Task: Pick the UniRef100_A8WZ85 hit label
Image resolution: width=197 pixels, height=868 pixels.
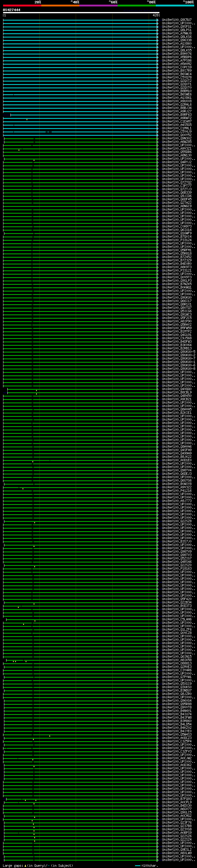Action: [x=176, y=142]
